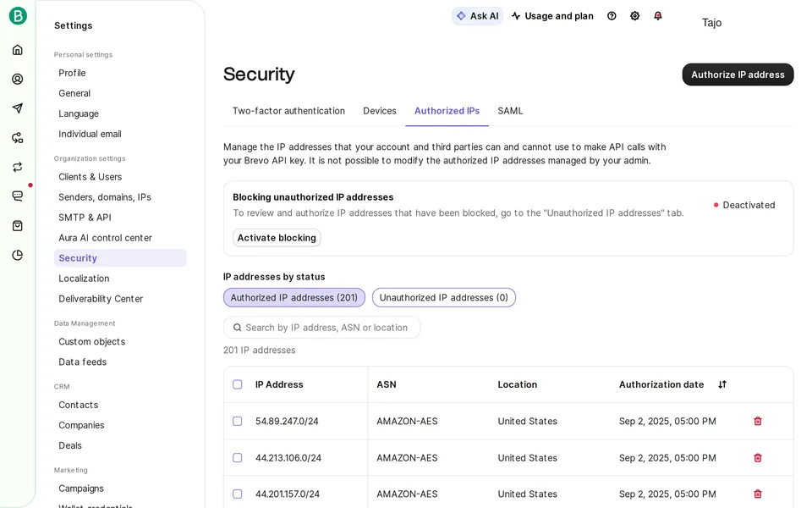Check the 44.201.157.0/24 row checkbox

click(x=237, y=494)
